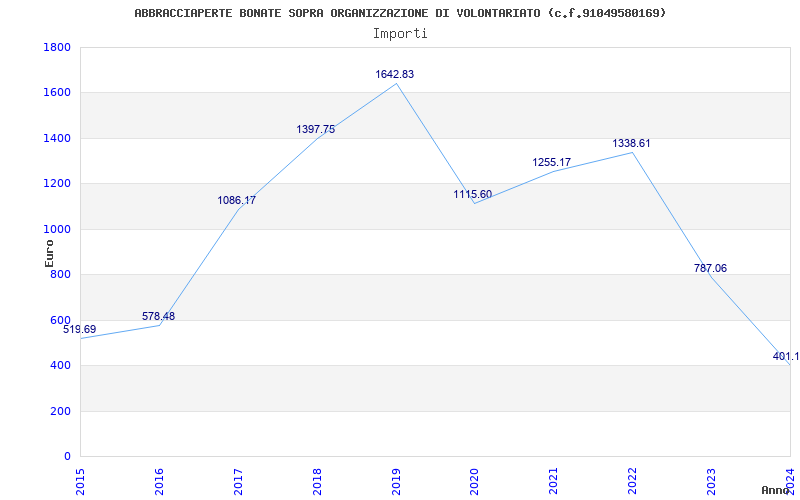Click the Euro axis label
The height and width of the screenshot is (500, 800).
49,253
